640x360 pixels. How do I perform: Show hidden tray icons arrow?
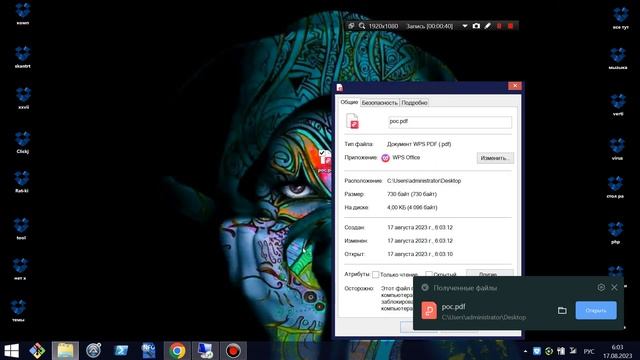click(x=525, y=351)
